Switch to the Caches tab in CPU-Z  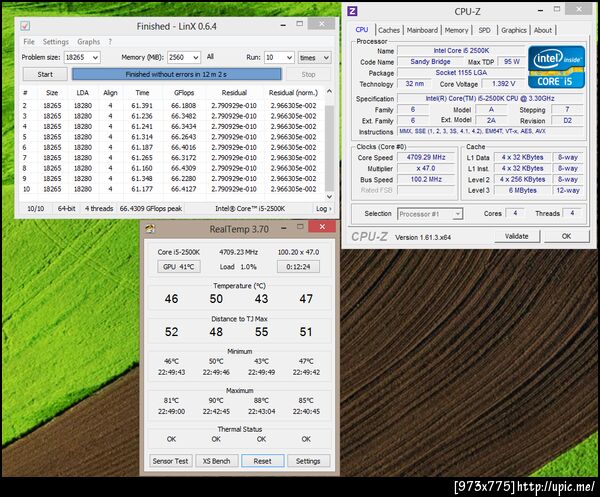coord(389,30)
